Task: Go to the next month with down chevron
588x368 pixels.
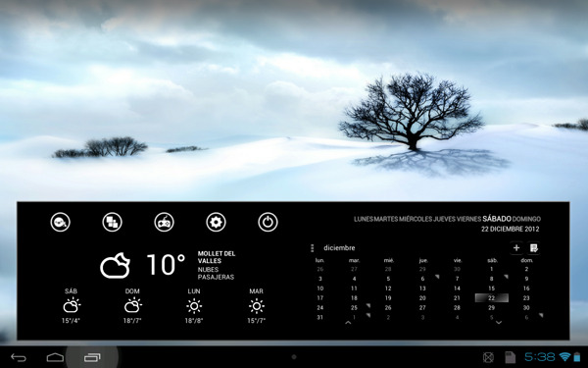Action: point(499,322)
